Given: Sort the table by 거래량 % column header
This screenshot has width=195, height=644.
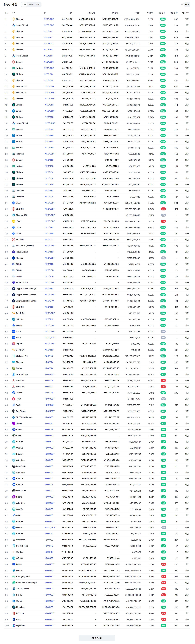Looking at the screenshot, I should tap(150, 13).
